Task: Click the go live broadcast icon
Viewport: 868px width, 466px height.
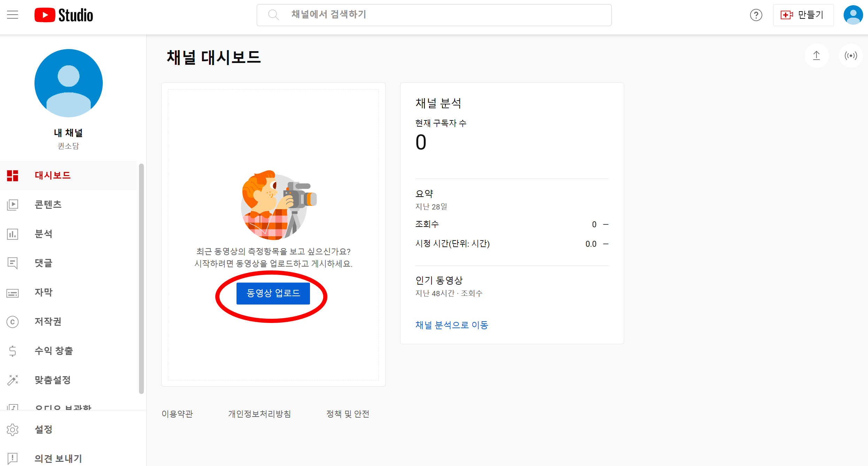Action: tap(851, 56)
